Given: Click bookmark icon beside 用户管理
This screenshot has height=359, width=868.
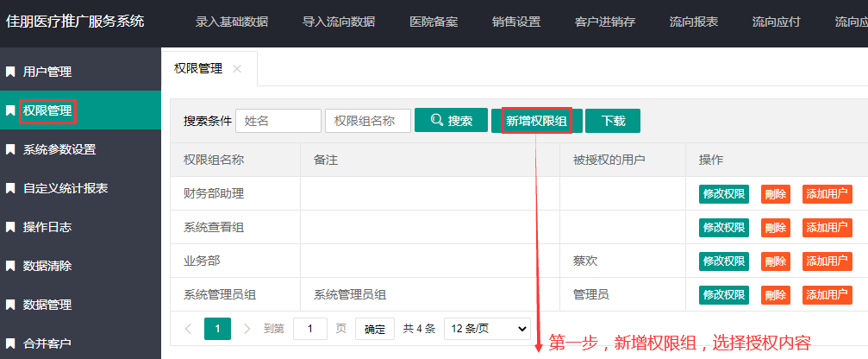Looking at the screenshot, I should coord(10,72).
